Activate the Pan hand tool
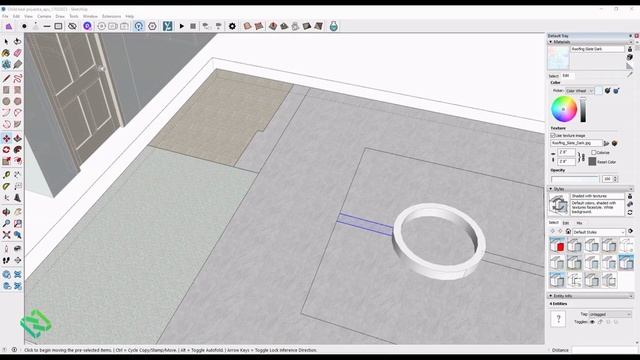This screenshot has width=640, height=360. coord(18,212)
